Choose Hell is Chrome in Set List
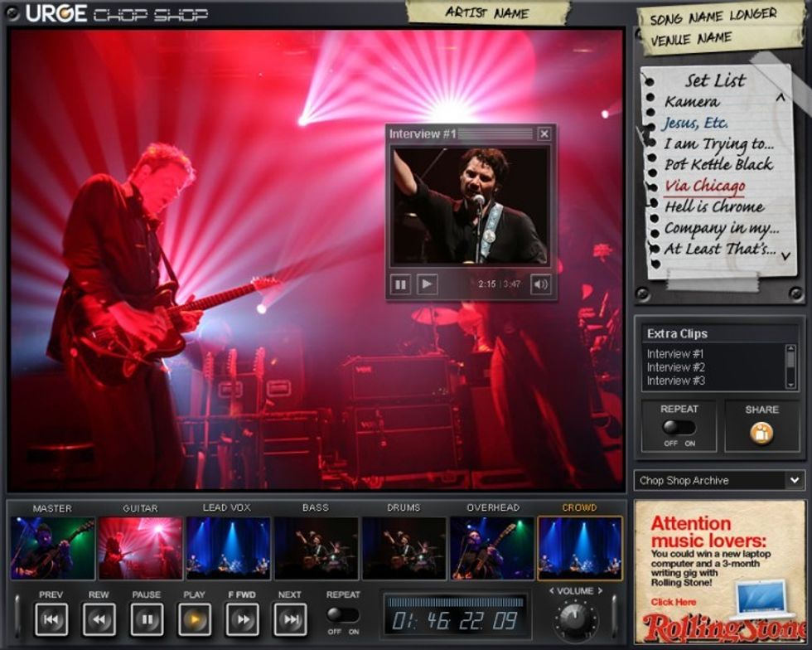812x650 pixels. 714,206
